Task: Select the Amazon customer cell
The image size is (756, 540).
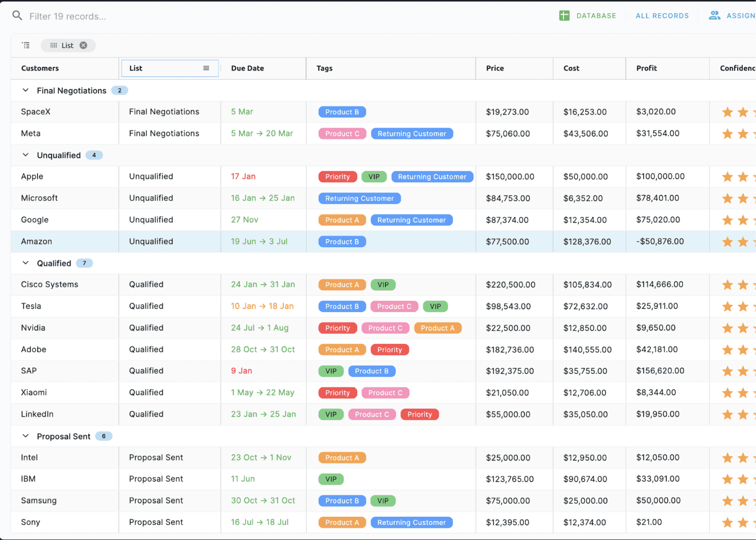Action: 65,242
